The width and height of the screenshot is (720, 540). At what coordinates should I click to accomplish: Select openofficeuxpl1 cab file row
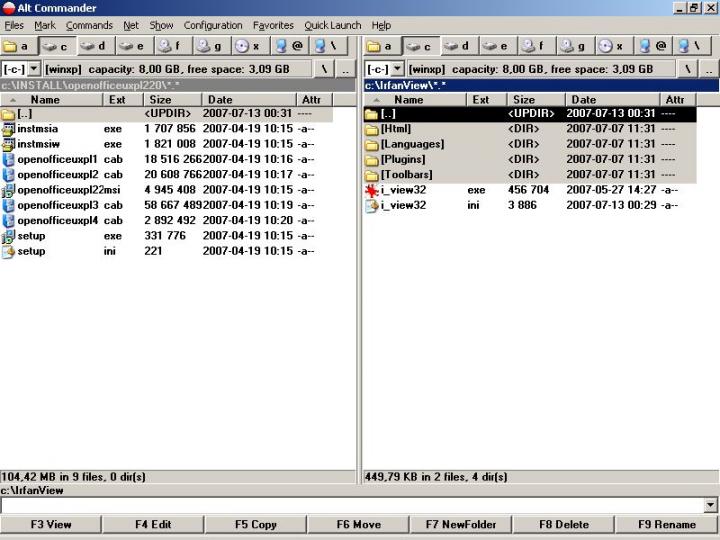point(166,159)
